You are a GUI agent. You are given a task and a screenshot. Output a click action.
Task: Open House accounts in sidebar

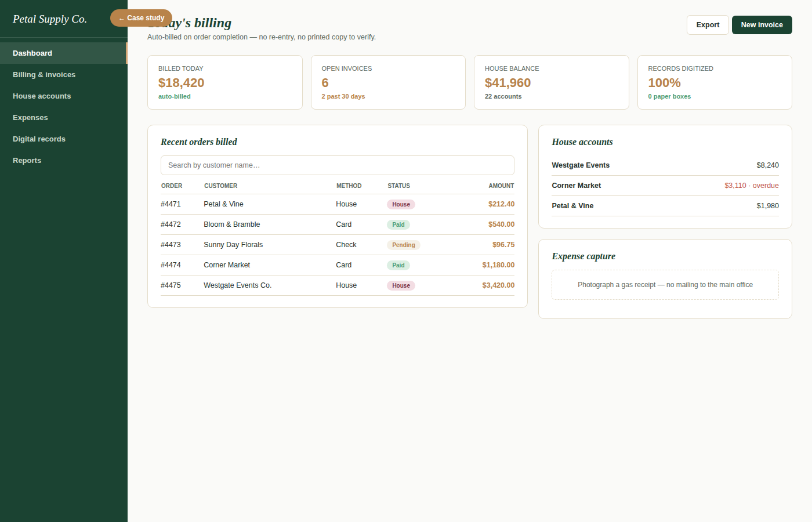[63, 96]
